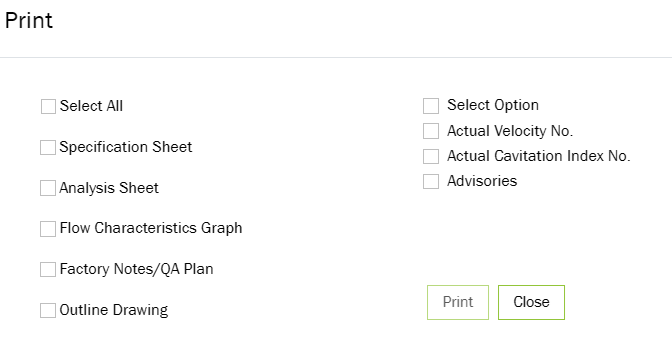Screen dimensions: 672x364
Task: Toggle the Flow Characteristics Graph checkbox
Action: point(48,229)
